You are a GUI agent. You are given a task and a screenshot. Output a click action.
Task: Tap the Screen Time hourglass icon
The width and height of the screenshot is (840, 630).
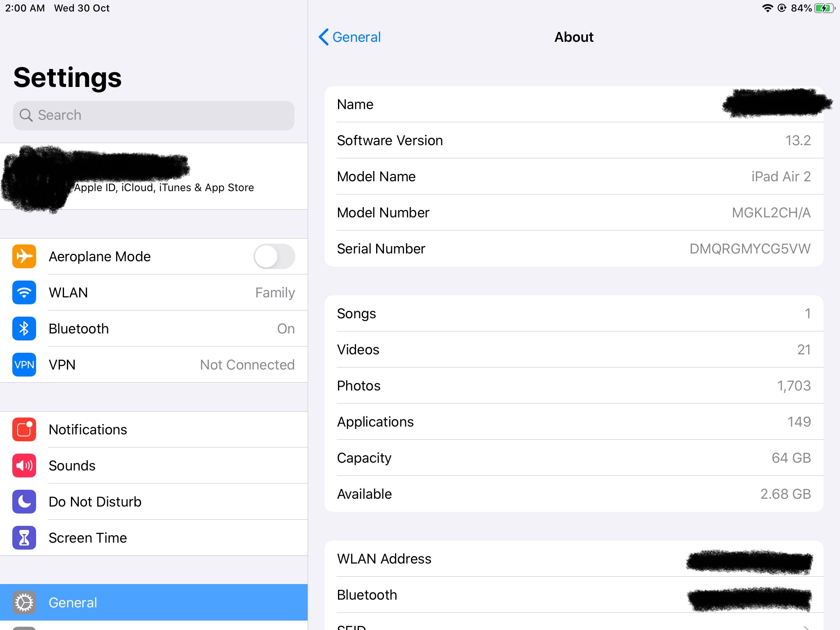tap(24, 538)
